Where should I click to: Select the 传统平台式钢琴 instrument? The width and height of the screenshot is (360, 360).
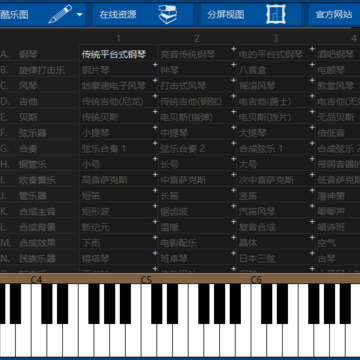pyautogui.click(x=114, y=55)
